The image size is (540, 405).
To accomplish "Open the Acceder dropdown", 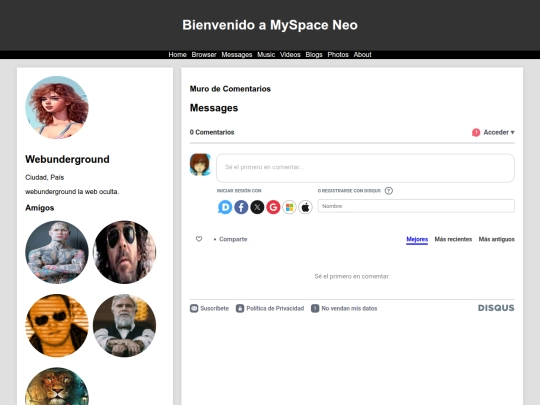I will [x=499, y=132].
